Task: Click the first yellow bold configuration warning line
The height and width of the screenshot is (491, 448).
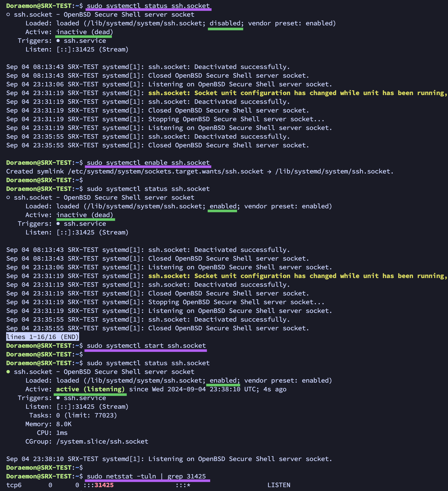Action: (297, 93)
